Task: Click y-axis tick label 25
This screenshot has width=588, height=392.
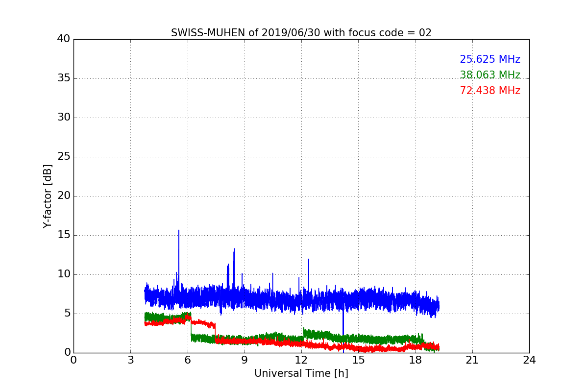Action: click(x=64, y=156)
